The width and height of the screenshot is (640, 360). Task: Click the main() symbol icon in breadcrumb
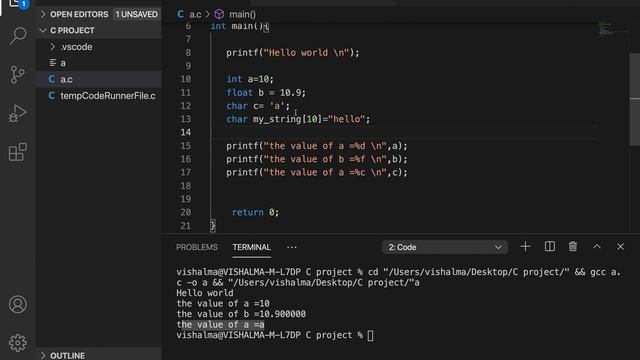pyautogui.click(x=219, y=14)
